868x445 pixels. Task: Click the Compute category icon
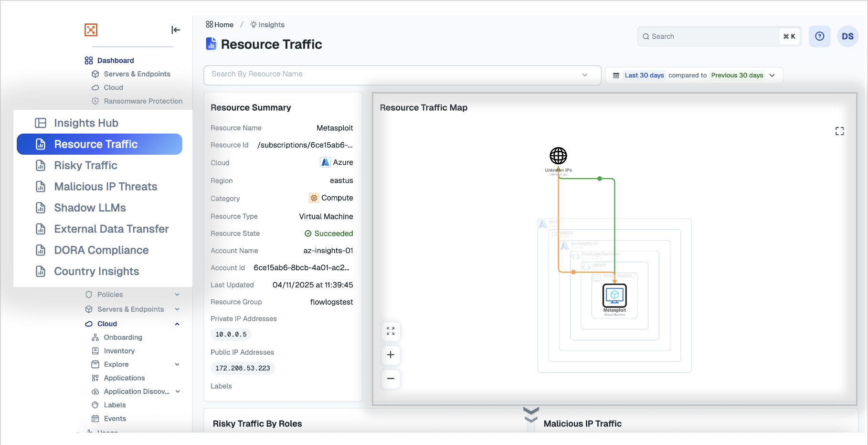coord(314,198)
